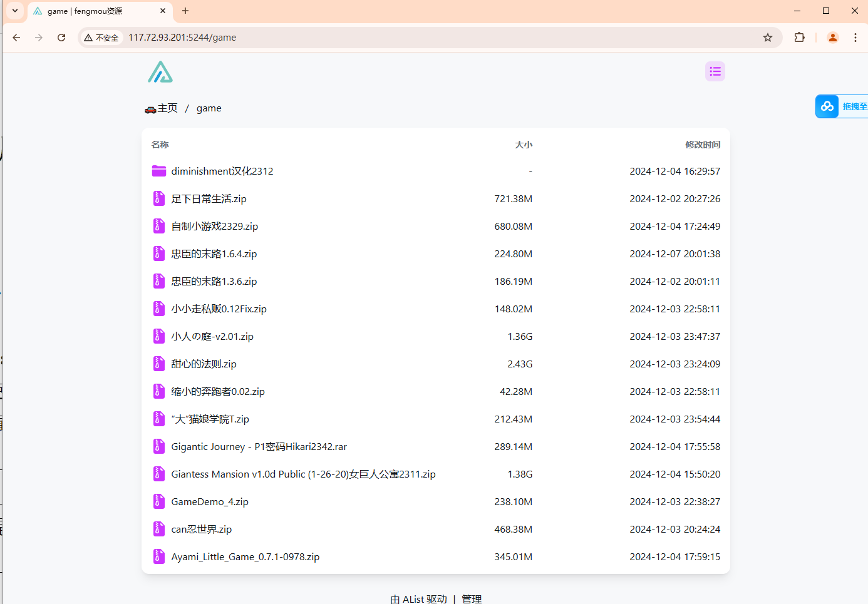Open file "大"猫娘学院T.zip
This screenshot has width=868, height=604.
click(210, 419)
